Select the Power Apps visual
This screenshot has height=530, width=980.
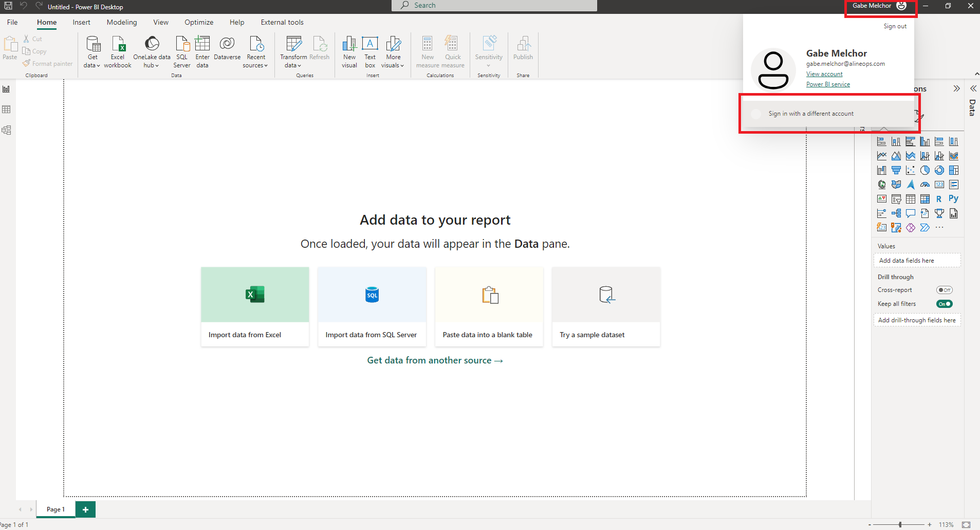(x=911, y=228)
